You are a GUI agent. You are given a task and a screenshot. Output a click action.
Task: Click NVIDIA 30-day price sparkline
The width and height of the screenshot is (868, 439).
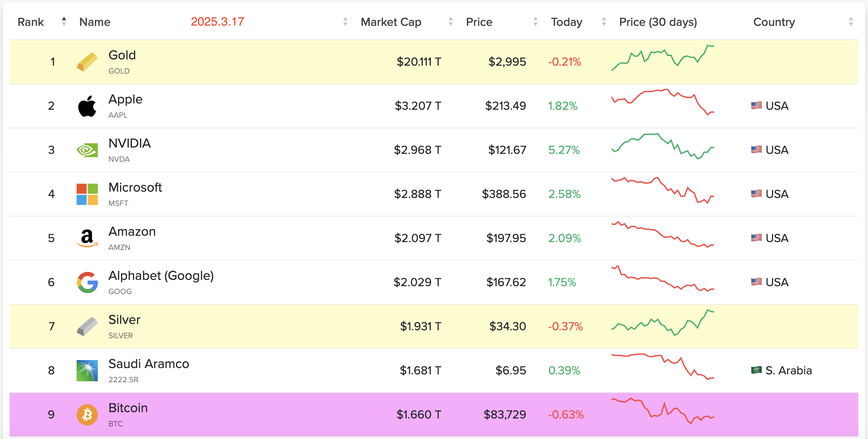pos(663,146)
